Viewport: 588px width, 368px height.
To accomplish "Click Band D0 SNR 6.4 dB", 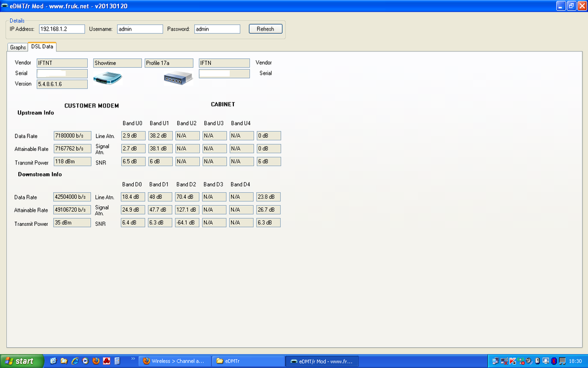I will pyautogui.click(x=133, y=223).
